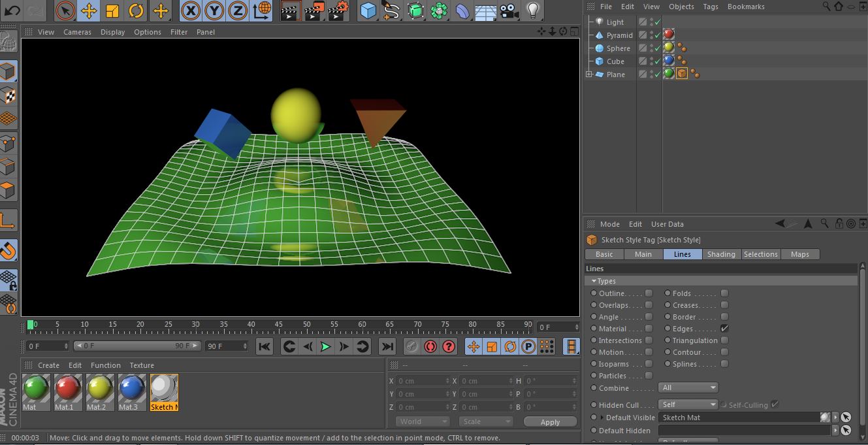Open the Combine dropdown set to All
The height and width of the screenshot is (445, 868).
coord(688,387)
